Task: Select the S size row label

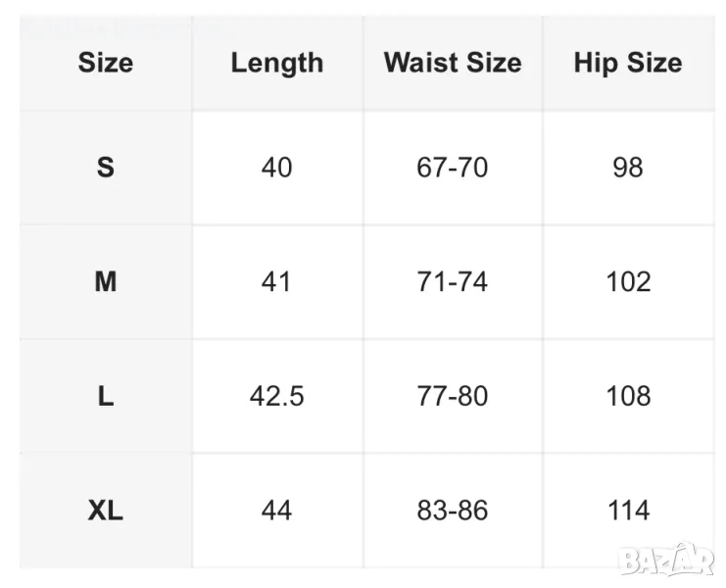Action: [x=106, y=168]
